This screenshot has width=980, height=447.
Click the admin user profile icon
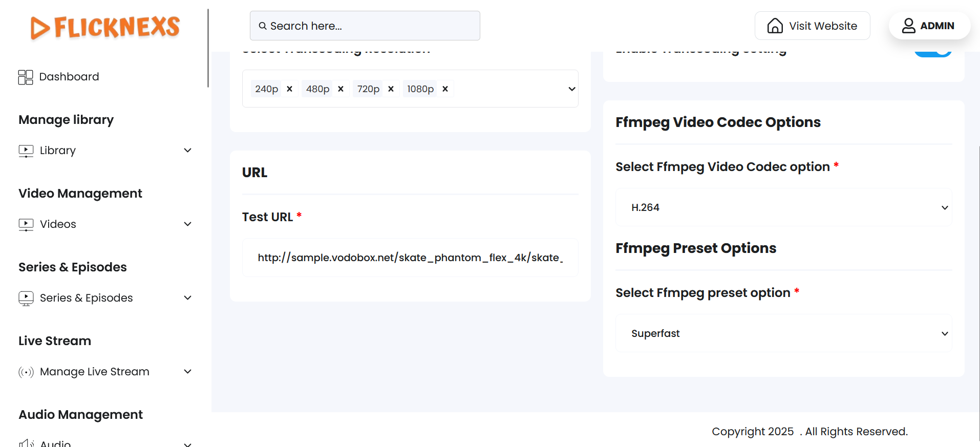point(908,26)
